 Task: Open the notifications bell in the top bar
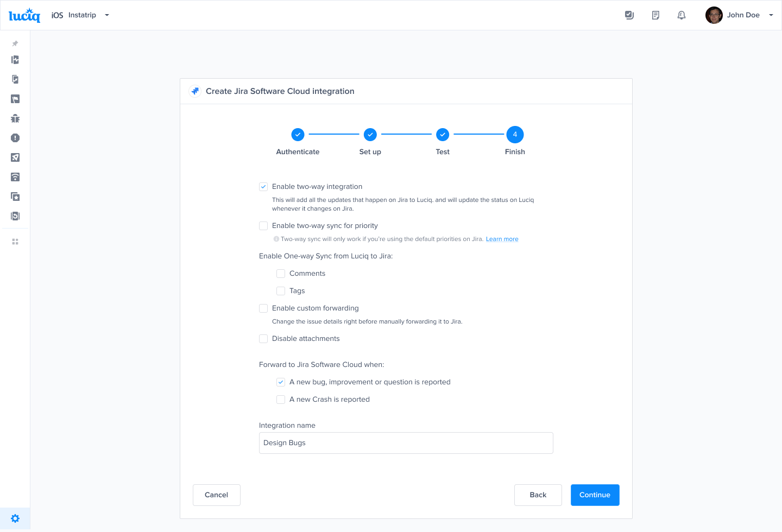[682, 15]
